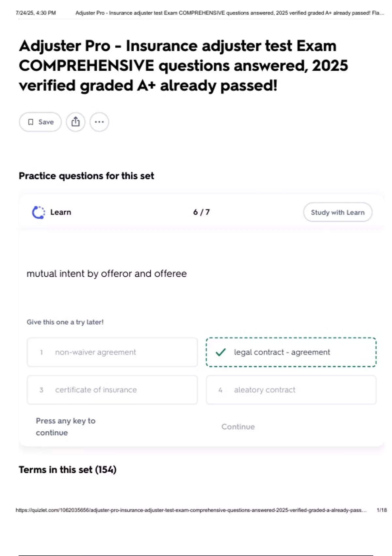Click the quizlet.com URL in the footer
Screen dimensions: 392x556
click(x=191, y=510)
